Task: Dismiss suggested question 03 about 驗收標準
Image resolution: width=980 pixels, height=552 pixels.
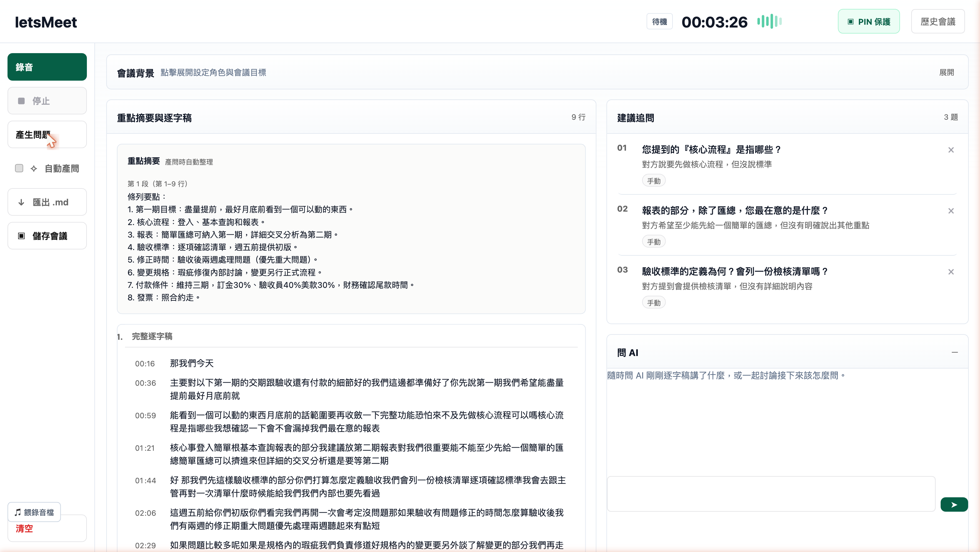Action: [x=951, y=272]
